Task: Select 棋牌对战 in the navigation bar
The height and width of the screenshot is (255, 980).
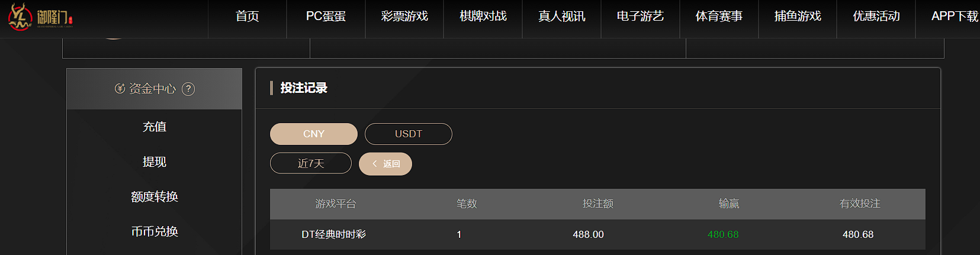Action: point(483,17)
